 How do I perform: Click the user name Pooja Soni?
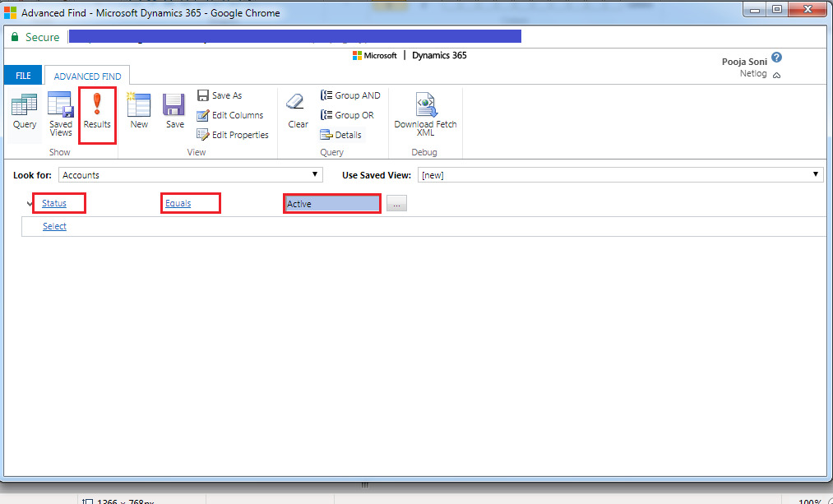pyautogui.click(x=744, y=62)
